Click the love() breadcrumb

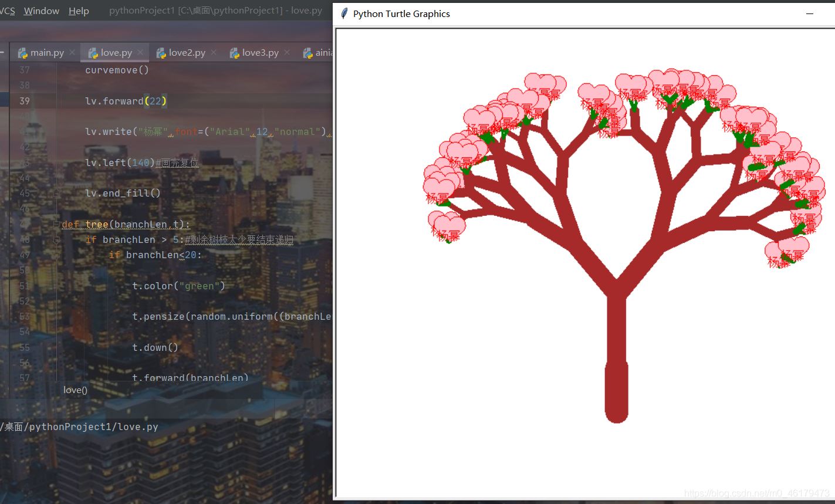(75, 390)
